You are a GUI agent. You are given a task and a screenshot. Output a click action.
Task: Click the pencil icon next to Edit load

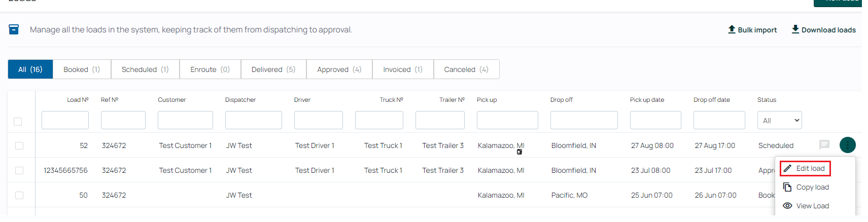click(787, 168)
